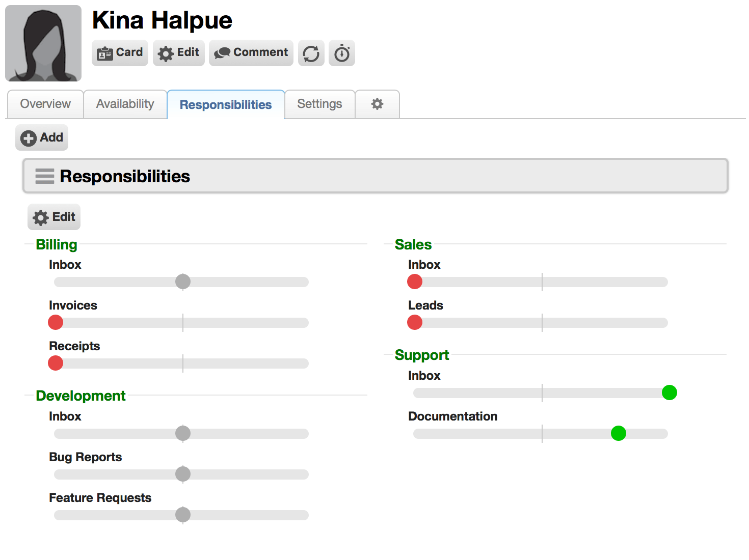Click the stopwatch timer icon button
749x560 pixels.
point(342,53)
